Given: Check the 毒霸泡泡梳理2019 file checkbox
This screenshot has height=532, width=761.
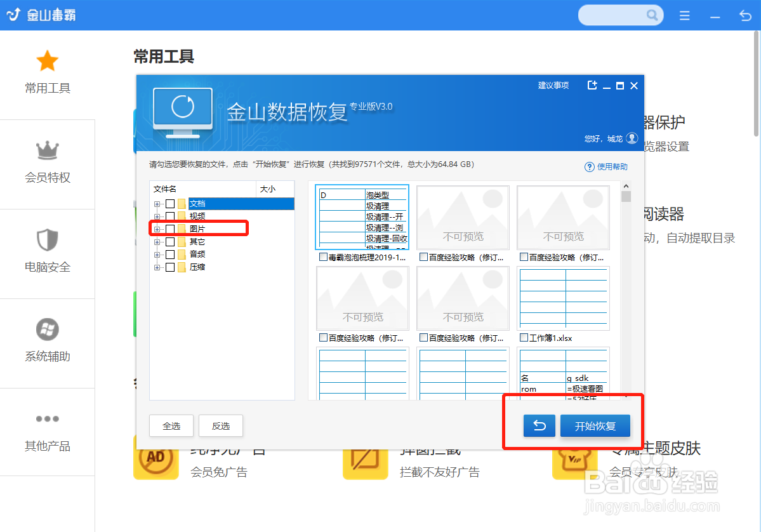Looking at the screenshot, I should (322, 257).
